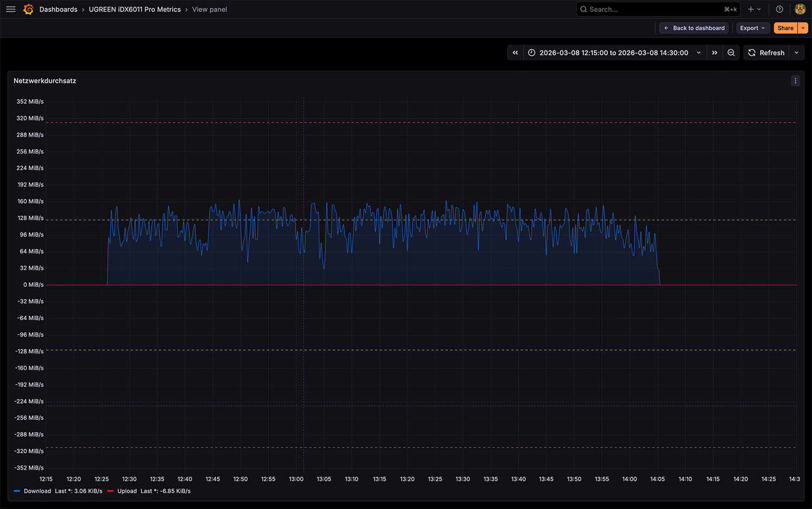812x509 pixels.
Task: Open the time range picker
Action: tap(614, 52)
